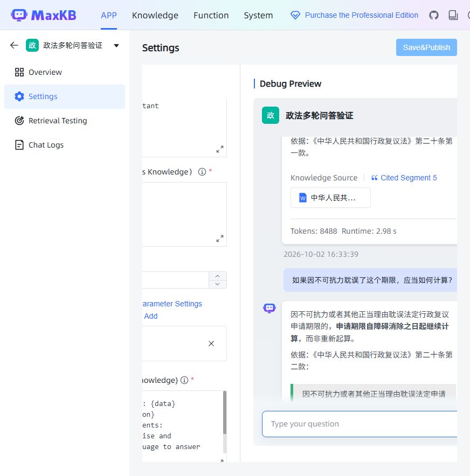Click the MaxKB bot avatar in chat
Image resolution: width=470 pixels, height=476 pixels.
[269, 309]
